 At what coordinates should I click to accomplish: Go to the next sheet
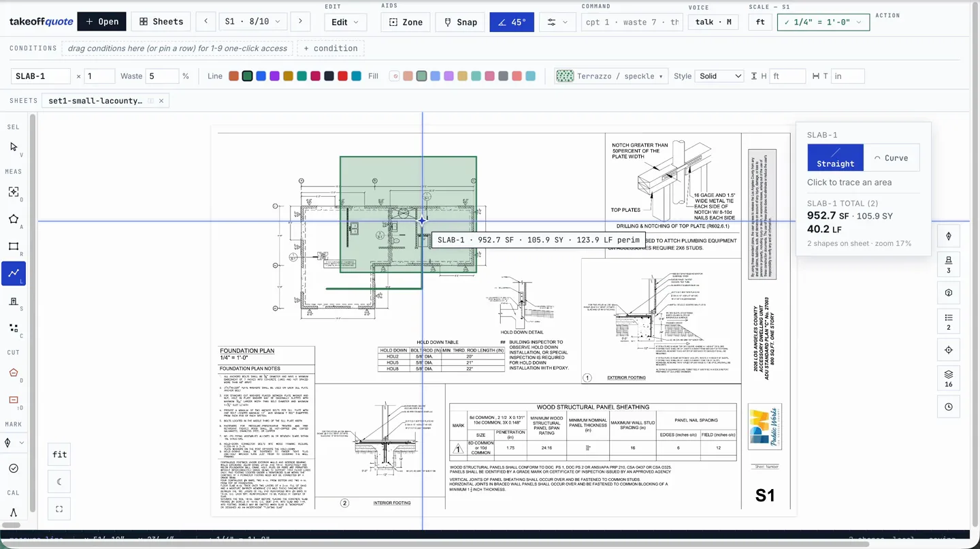click(300, 22)
